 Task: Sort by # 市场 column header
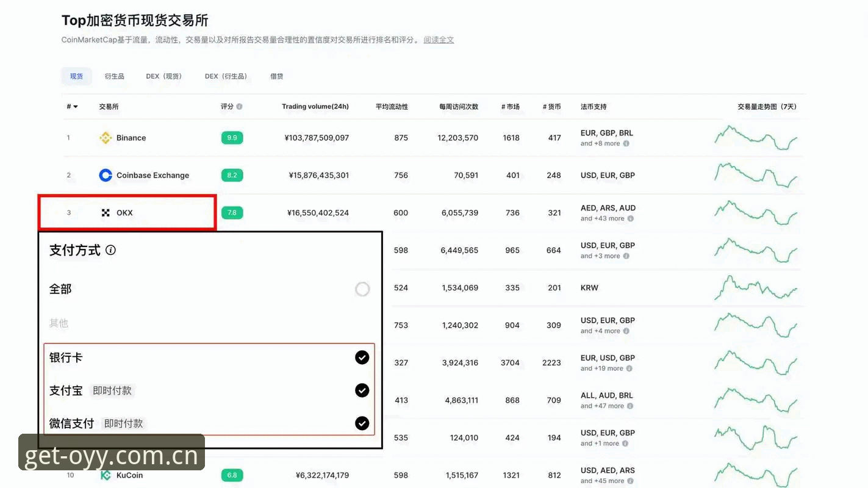coord(511,107)
